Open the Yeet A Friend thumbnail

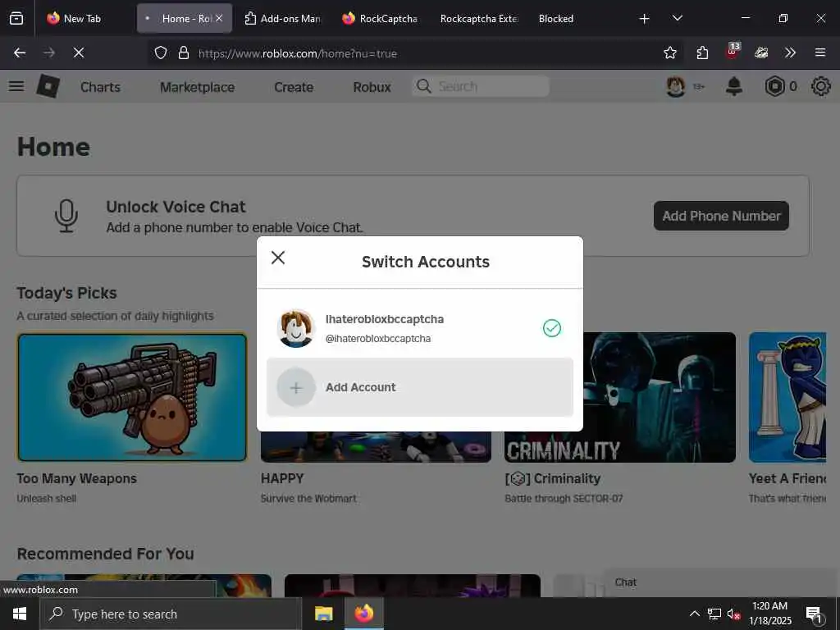787,397
